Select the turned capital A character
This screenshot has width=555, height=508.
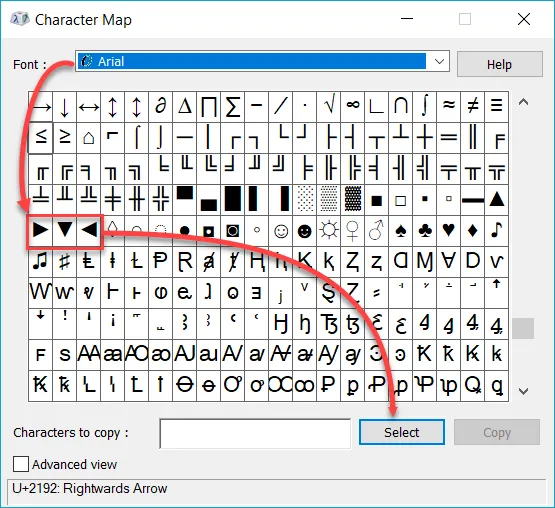[x=448, y=262]
